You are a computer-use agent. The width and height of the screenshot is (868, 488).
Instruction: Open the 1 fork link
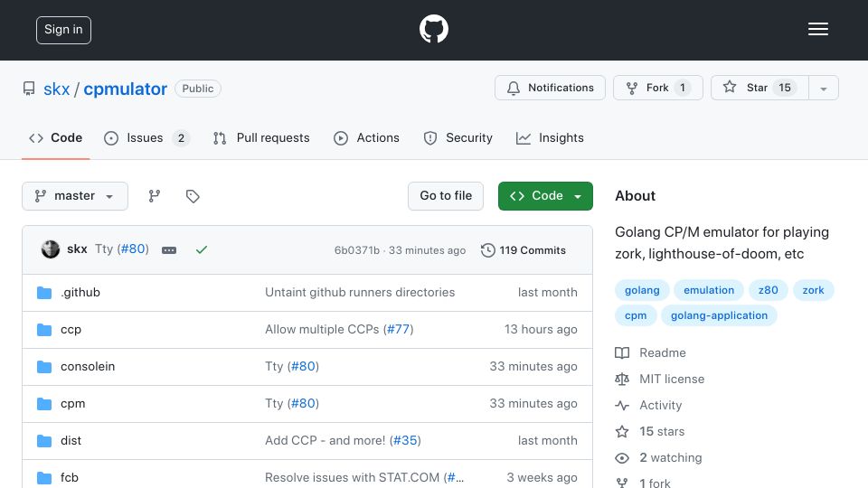pos(655,483)
